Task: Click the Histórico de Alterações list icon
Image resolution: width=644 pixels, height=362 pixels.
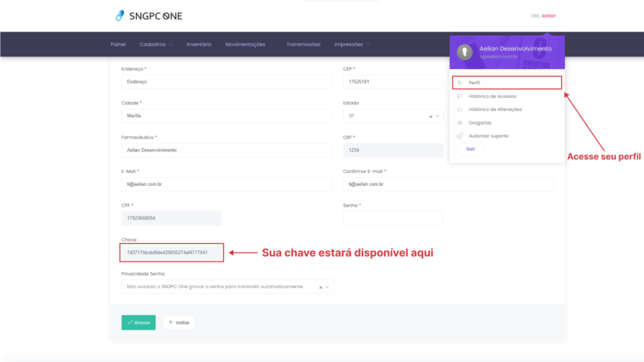Action: pyautogui.click(x=459, y=109)
